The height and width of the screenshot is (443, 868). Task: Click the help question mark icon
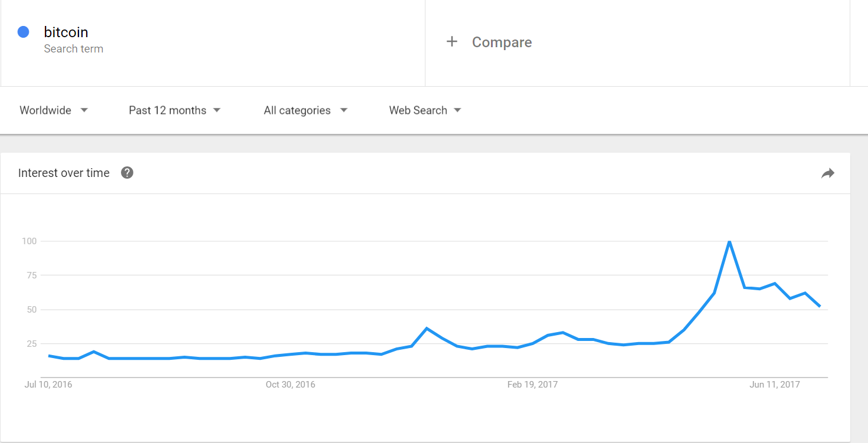pyautogui.click(x=127, y=173)
